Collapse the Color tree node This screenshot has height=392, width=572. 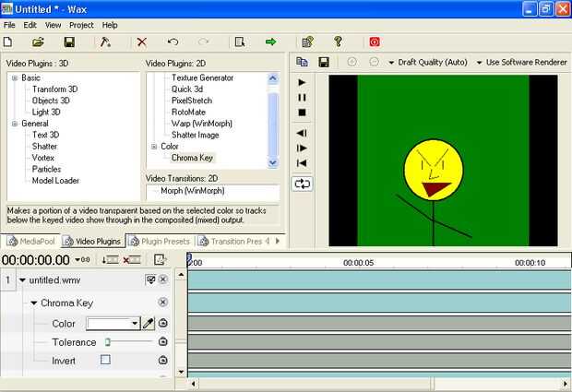154,147
